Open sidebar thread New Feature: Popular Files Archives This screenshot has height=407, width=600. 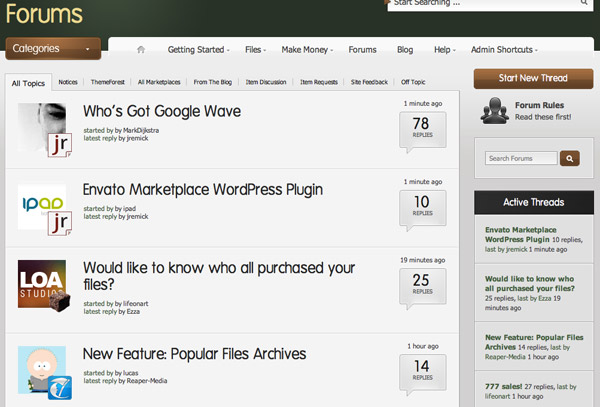coord(534,342)
